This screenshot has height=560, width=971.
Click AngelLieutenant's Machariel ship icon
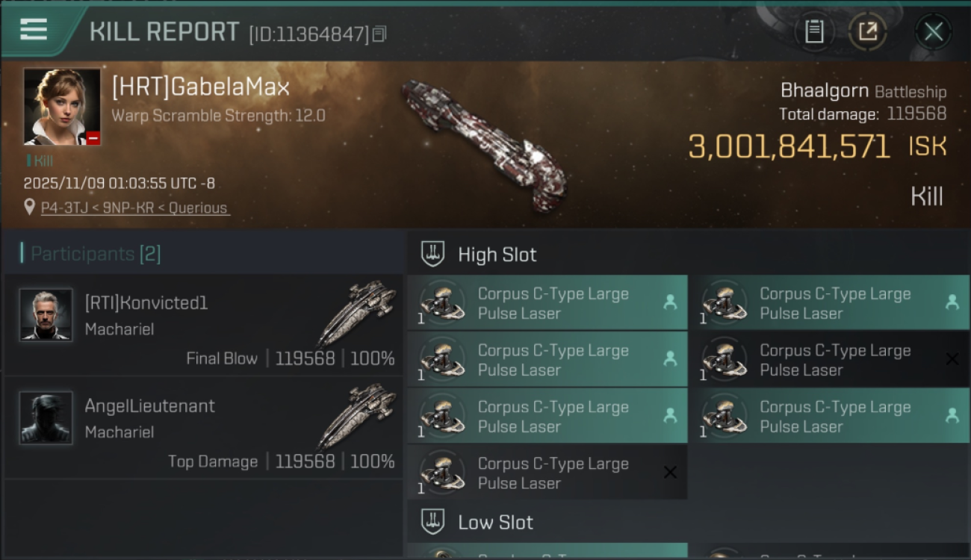(357, 415)
